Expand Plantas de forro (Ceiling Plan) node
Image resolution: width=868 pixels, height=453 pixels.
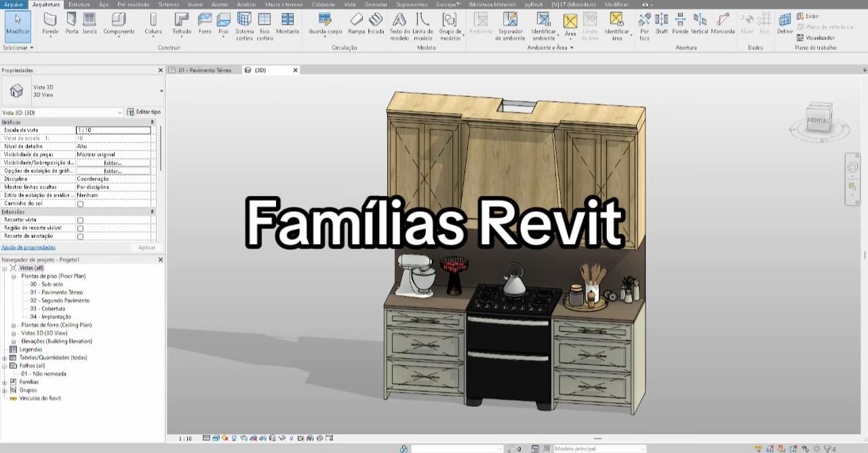click(x=14, y=325)
